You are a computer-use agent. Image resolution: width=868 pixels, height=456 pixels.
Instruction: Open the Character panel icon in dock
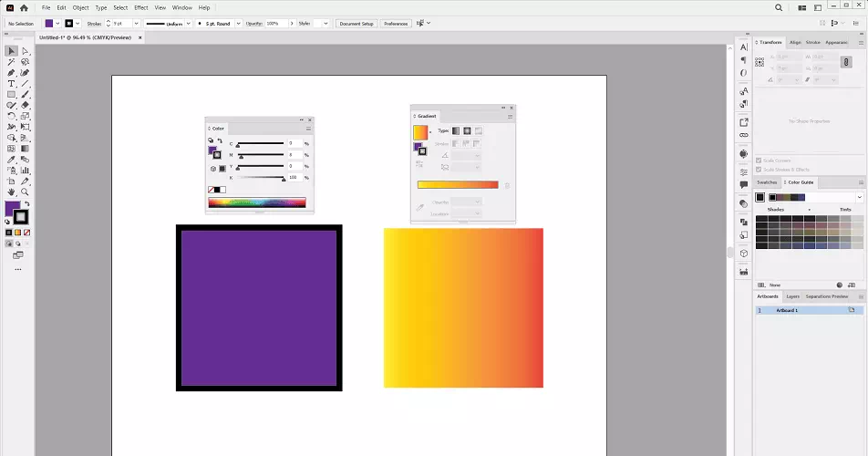coord(743,47)
